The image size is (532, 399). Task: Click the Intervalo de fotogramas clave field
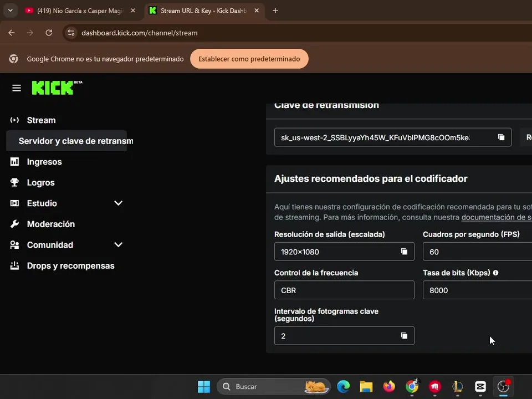[x=344, y=336]
